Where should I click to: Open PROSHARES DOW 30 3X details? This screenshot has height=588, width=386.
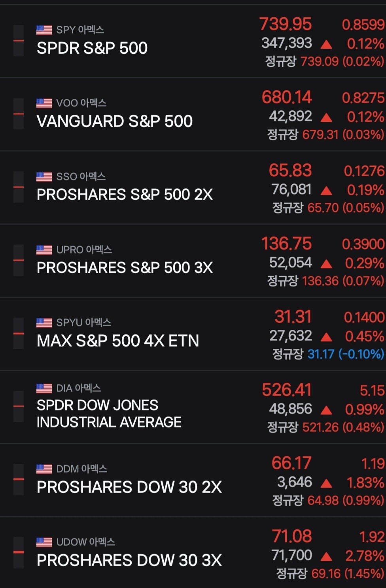(x=129, y=560)
